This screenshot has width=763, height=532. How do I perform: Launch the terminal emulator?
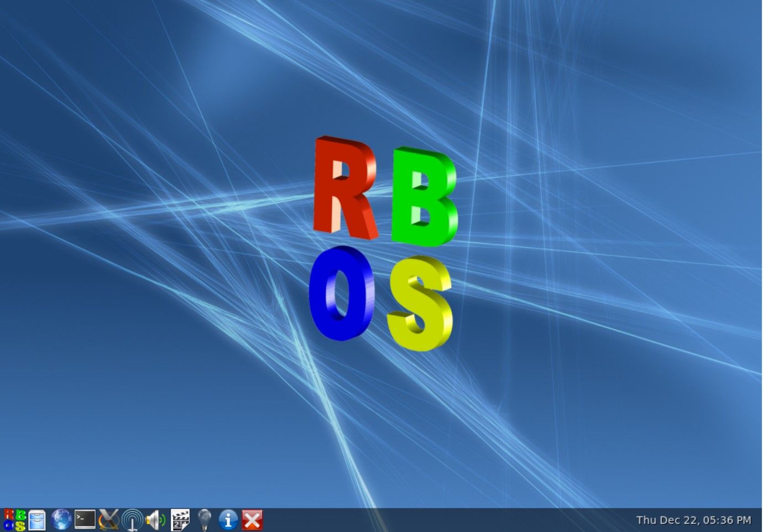pyautogui.click(x=85, y=520)
